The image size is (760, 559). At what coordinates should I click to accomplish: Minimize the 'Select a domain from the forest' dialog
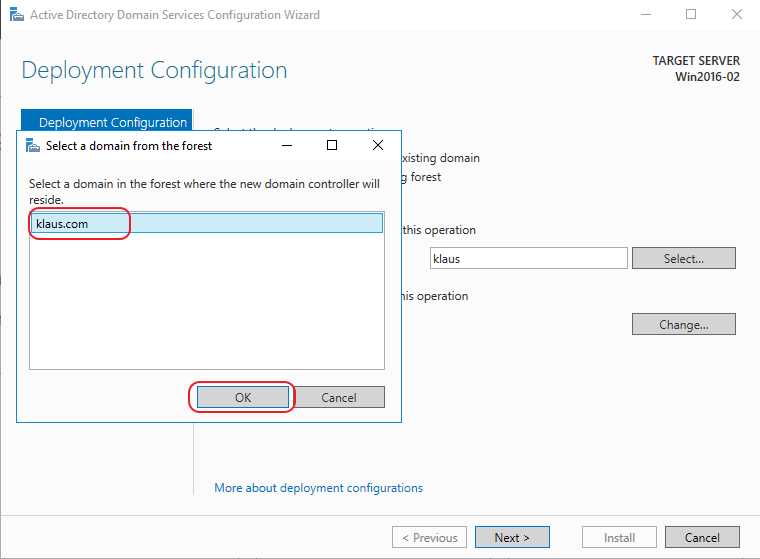click(x=286, y=145)
